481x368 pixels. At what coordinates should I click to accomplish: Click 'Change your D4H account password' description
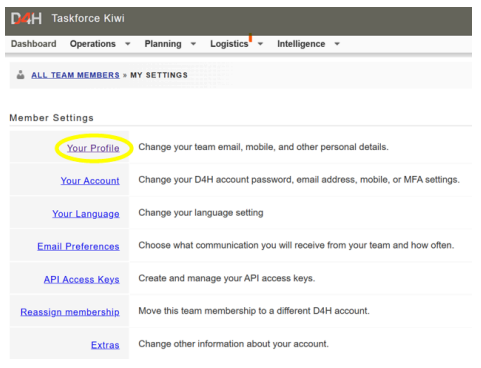[x=299, y=180]
